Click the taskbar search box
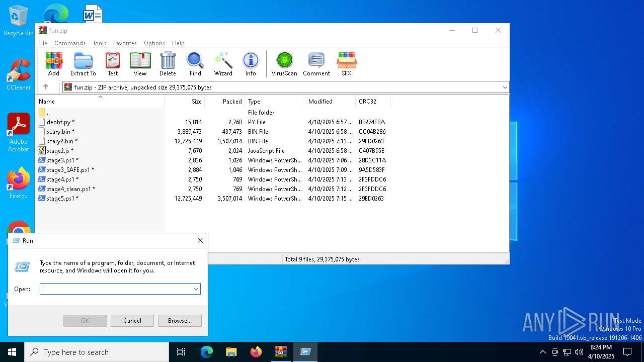 pyautogui.click(x=97, y=352)
